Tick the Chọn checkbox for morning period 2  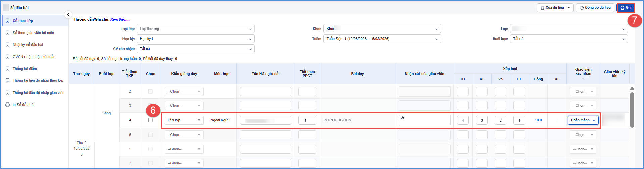pos(150,91)
